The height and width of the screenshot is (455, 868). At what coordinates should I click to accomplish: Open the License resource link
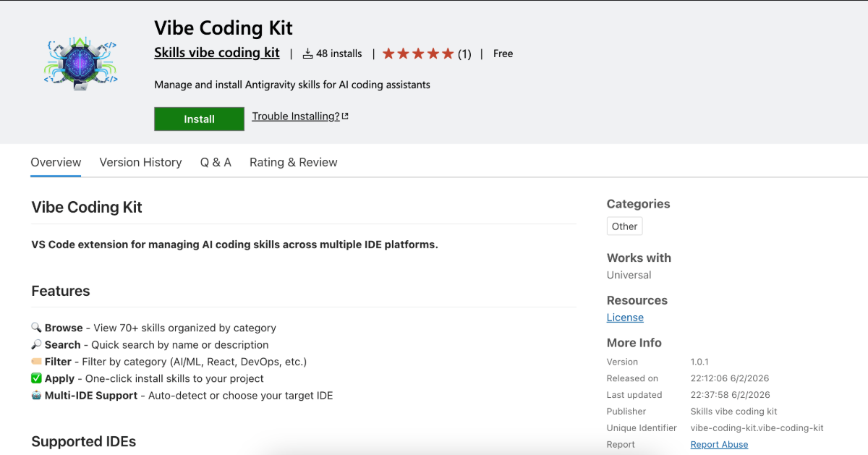click(625, 318)
